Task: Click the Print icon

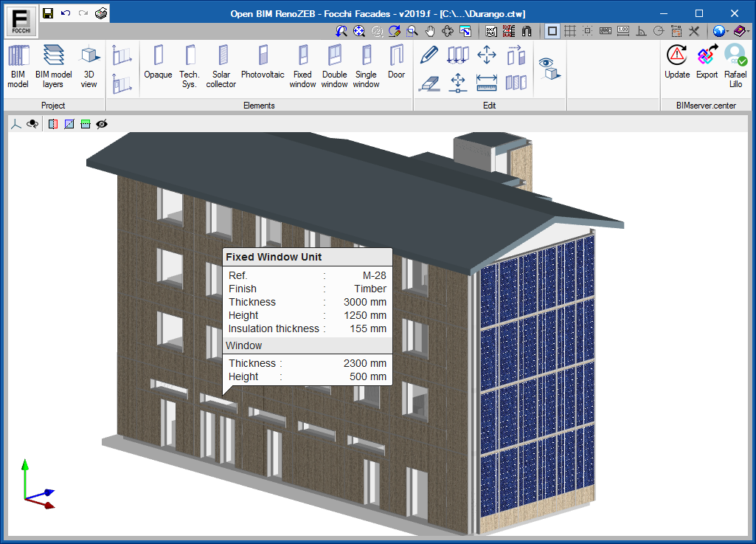Action: pyautogui.click(x=101, y=13)
